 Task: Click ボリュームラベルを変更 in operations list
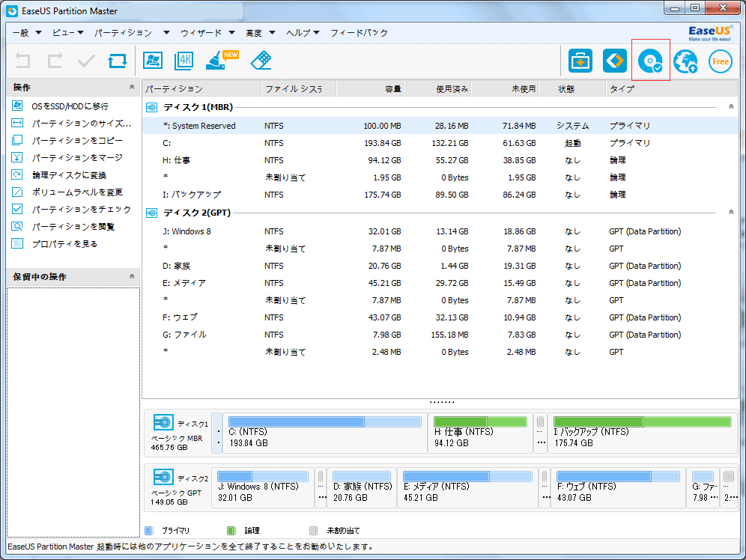click(77, 192)
